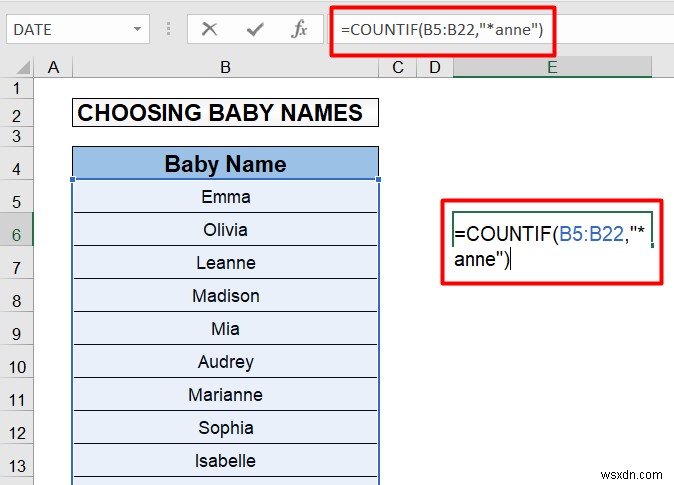Select the cell containing Sophia
674x485 pixels.
tap(225, 428)
